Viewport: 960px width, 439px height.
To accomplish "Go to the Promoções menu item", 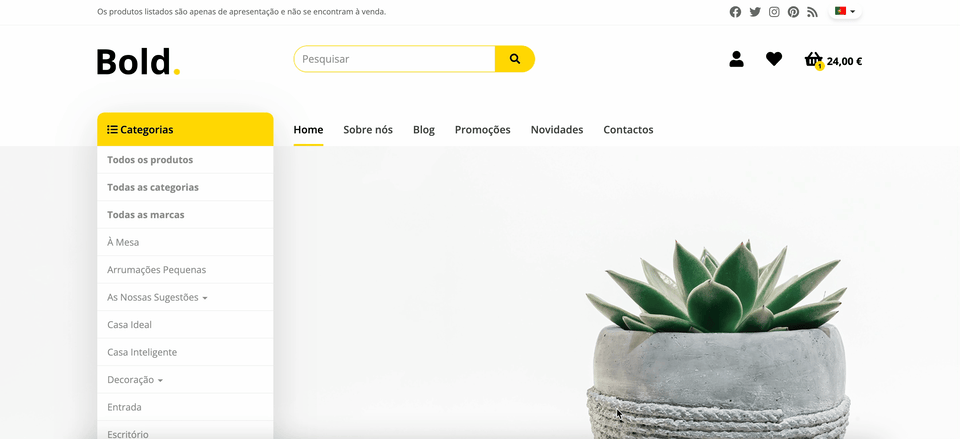I will coord(482,129).
